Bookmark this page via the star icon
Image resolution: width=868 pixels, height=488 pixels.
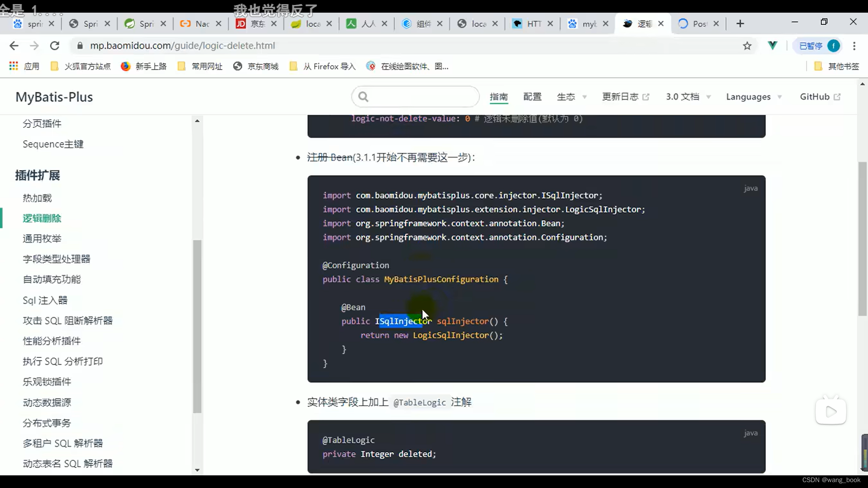(x=747, y=46)
